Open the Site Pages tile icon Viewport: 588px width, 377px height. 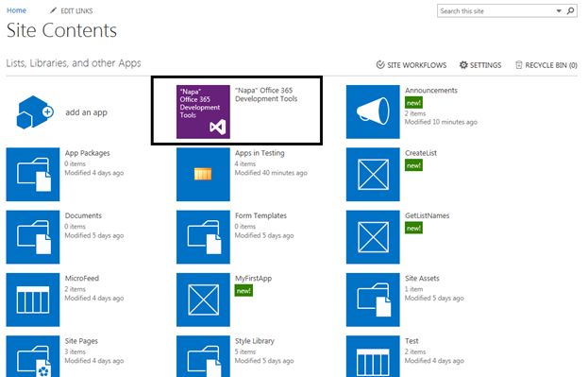pos(33,356)
